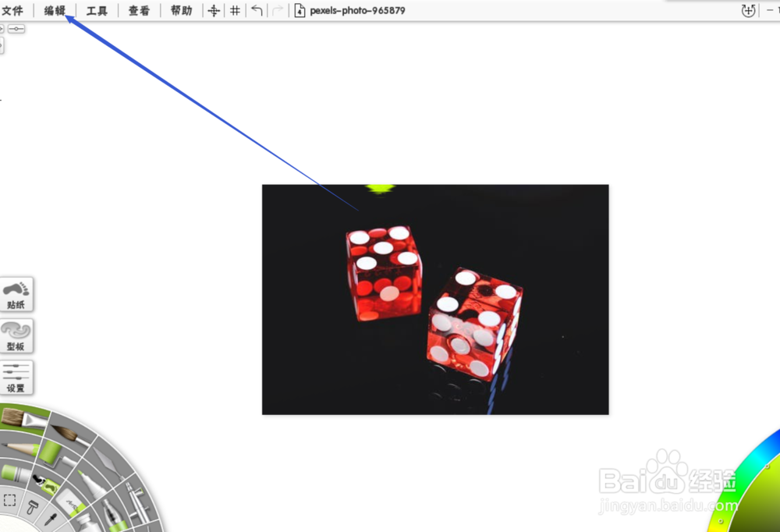
Task: Click the document page icon before the filename
Action: click(300, 10)
